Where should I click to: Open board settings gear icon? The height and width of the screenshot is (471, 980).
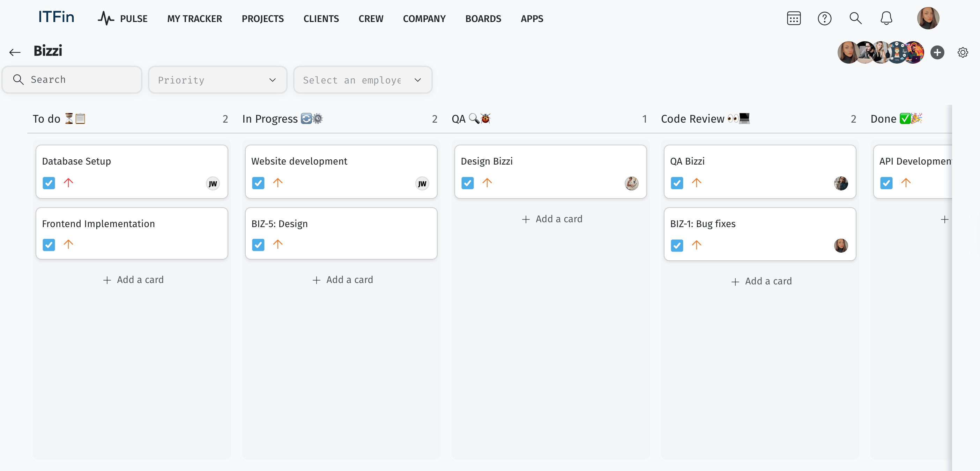tap(963, 52)
